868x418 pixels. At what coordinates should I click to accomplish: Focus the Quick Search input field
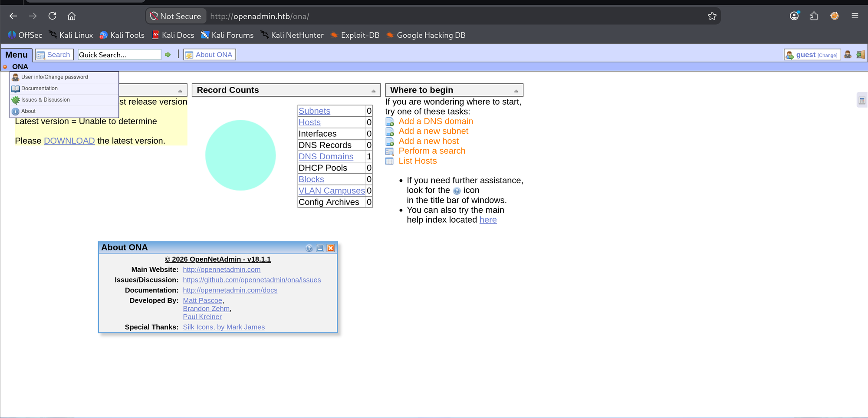pos(119,55)
